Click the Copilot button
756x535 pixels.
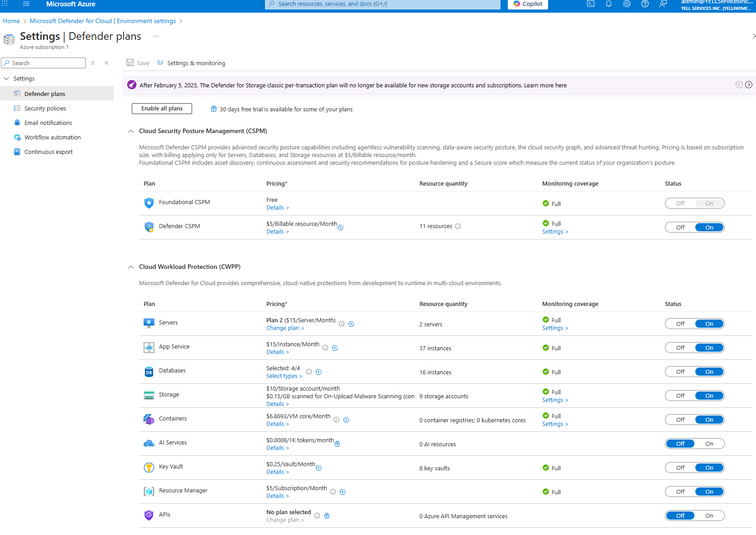[x=528, y=4]
